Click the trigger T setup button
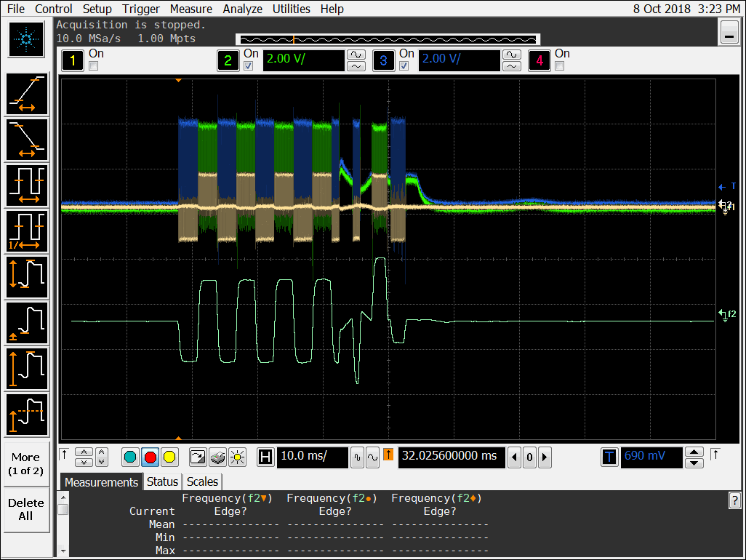746x560 pixels. point(609,457)
